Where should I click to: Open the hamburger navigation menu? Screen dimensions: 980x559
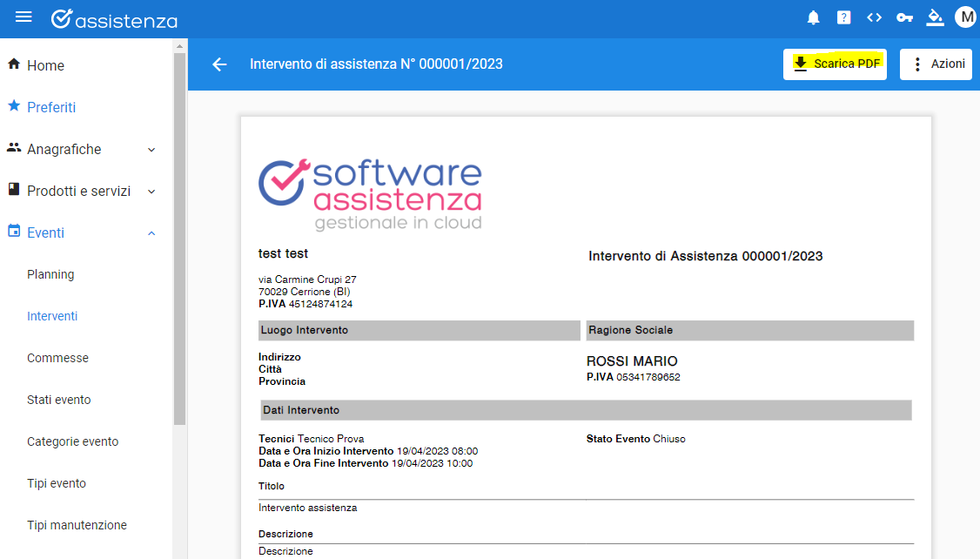click(x=23, y=17)
